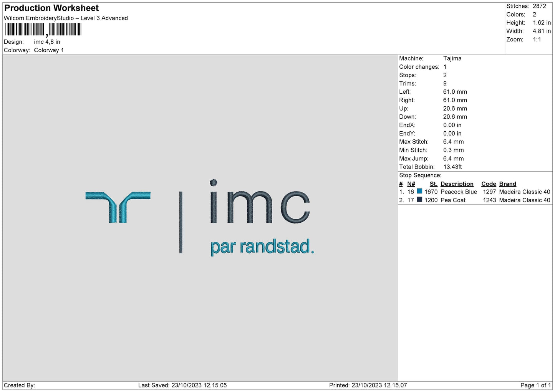
Task: Click the Peacock Blue color swatch
Action: coord(419,191)
